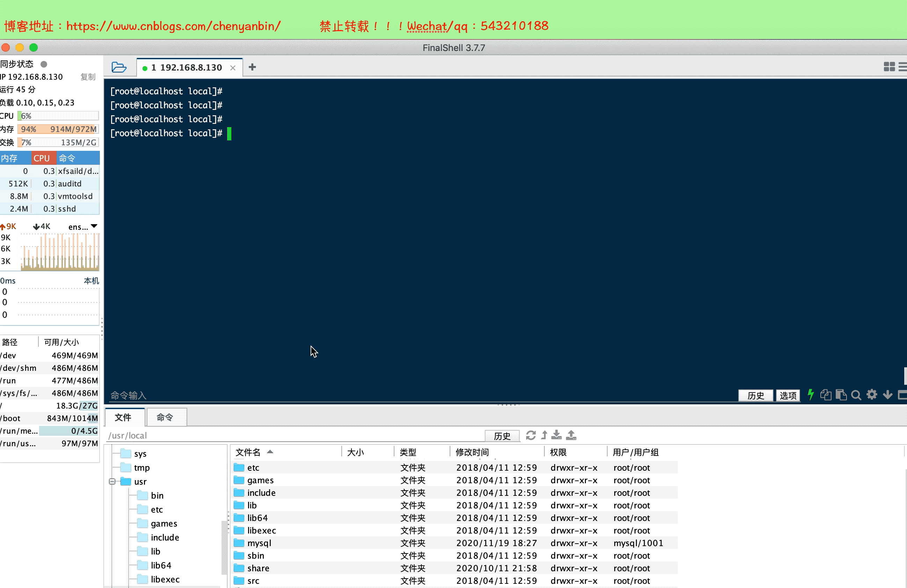Click the memory usage 94% bar
The image size is (907, 588).
pyautogui.click(x=58, y=129)
